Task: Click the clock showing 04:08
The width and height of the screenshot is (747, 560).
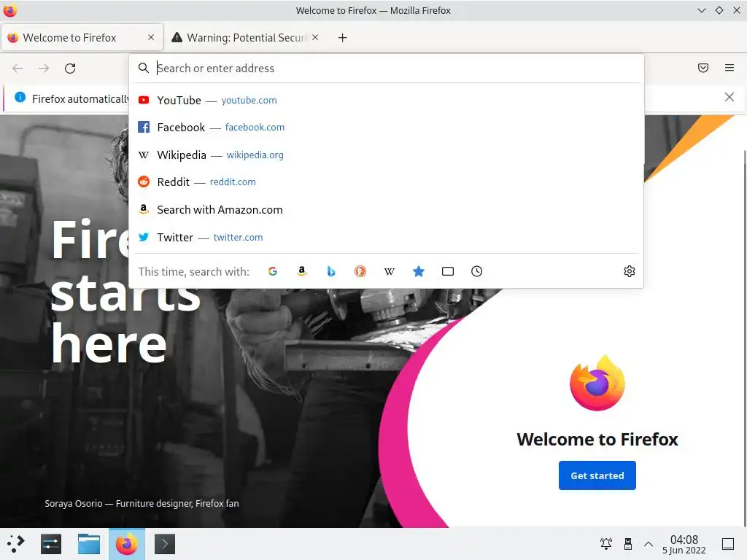Action: pyautogui.click(x=684, y=544)
